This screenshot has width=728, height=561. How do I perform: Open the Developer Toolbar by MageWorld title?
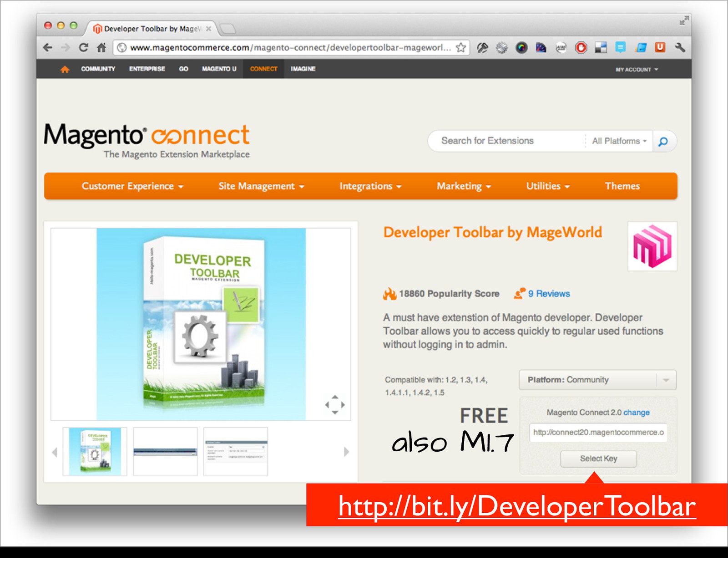(x=492, y=233)
